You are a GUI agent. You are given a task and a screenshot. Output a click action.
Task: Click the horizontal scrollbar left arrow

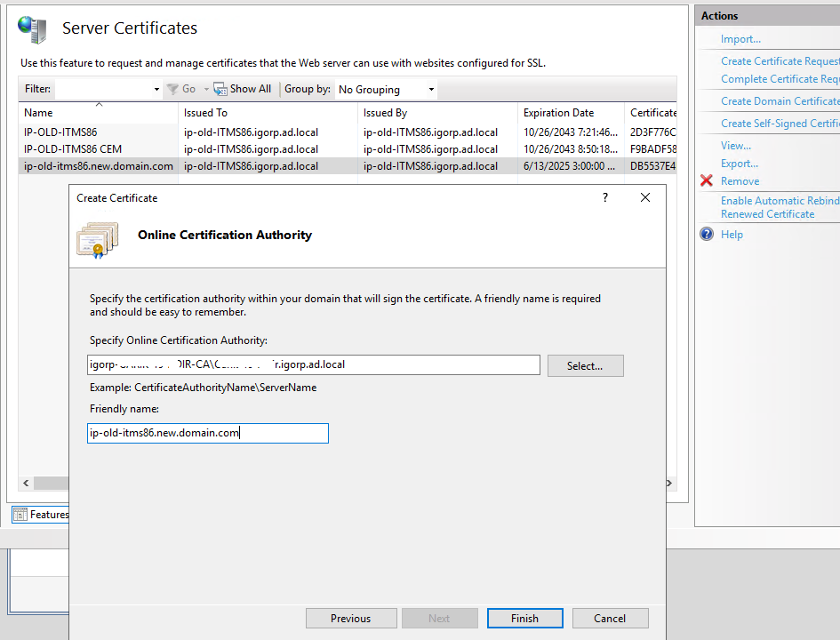pos(27,483)
